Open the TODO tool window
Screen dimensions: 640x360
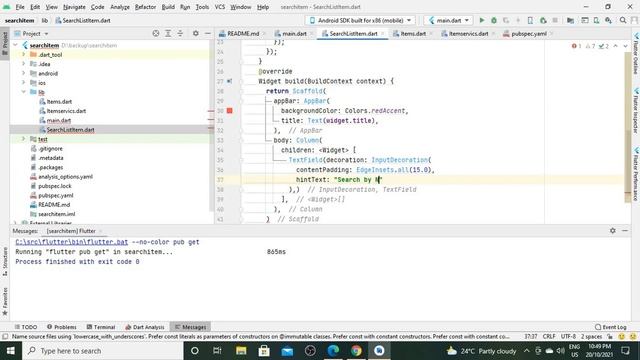coord(26,327)
